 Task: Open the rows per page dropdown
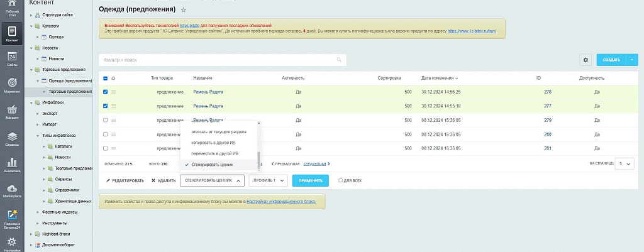pos(625,163)
